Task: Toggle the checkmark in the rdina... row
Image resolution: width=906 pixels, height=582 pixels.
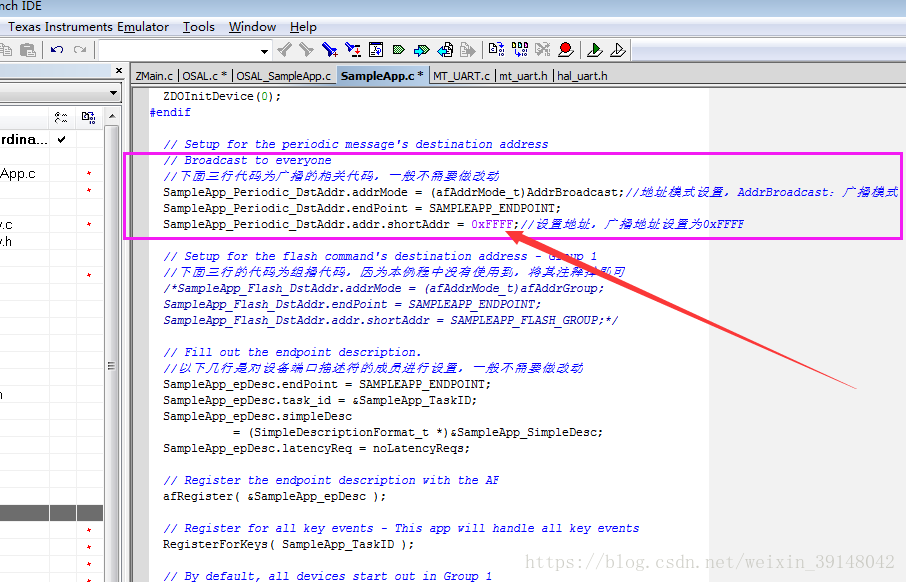Action: pos(62,139)
